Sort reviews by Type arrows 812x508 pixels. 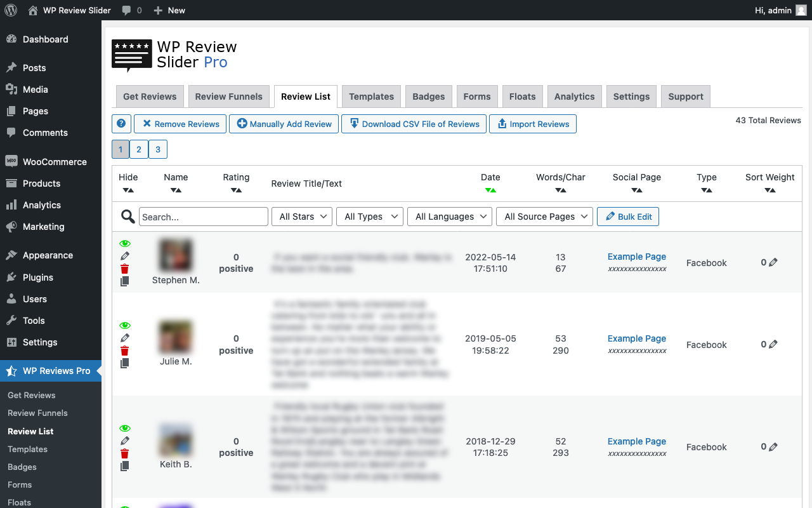[707, 190]
